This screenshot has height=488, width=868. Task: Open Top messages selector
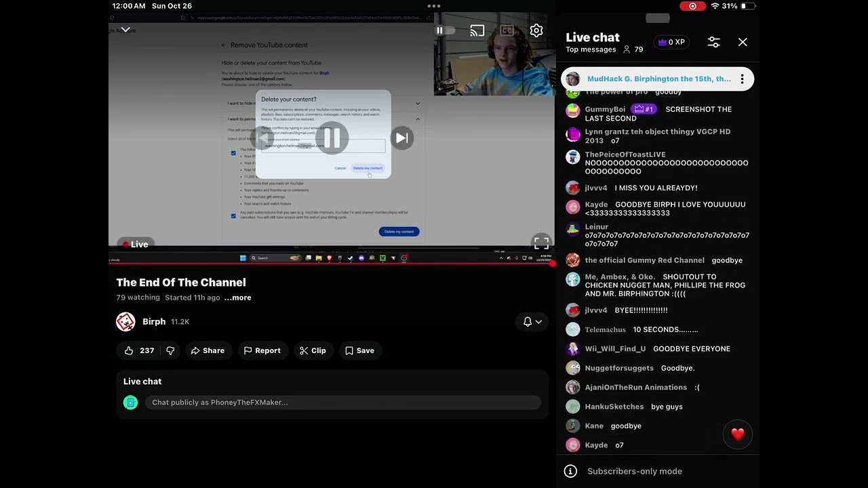point(591,49)
